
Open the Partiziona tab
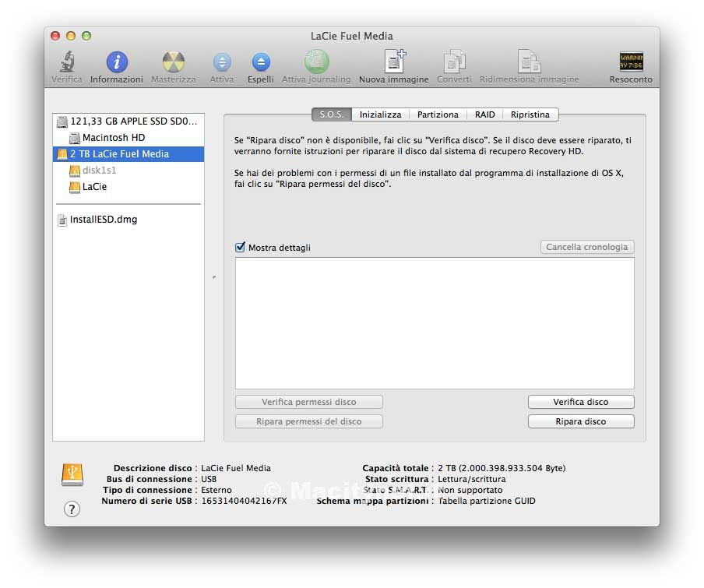coord(438,114)
